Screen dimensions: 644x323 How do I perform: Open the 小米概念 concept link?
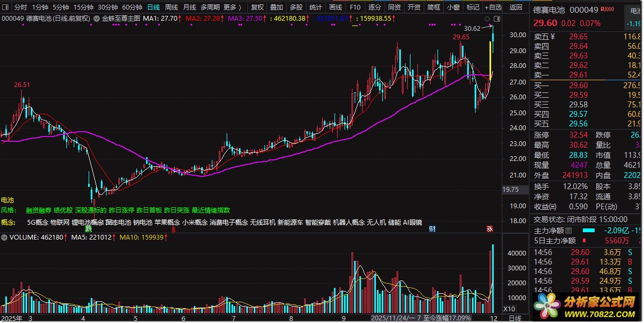195,223
